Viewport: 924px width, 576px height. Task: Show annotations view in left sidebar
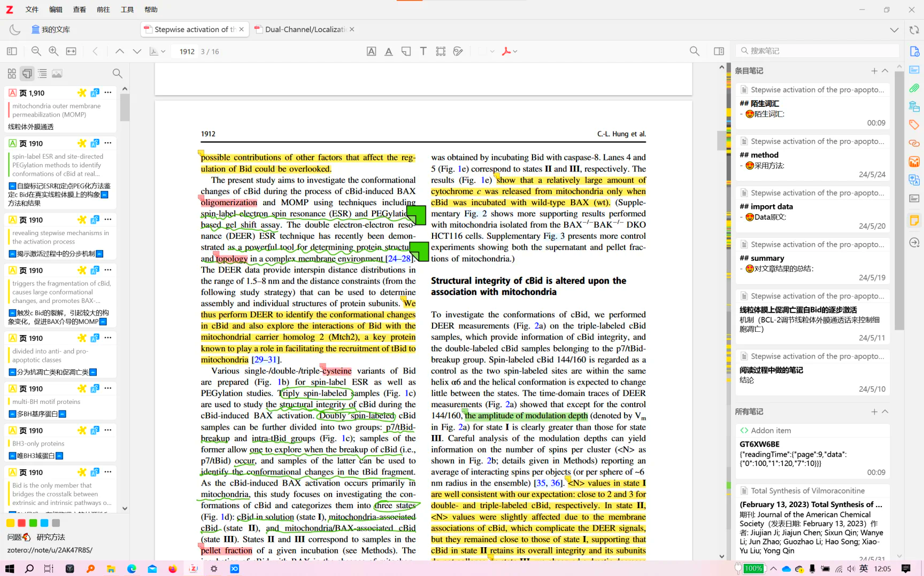click(27, 73)
